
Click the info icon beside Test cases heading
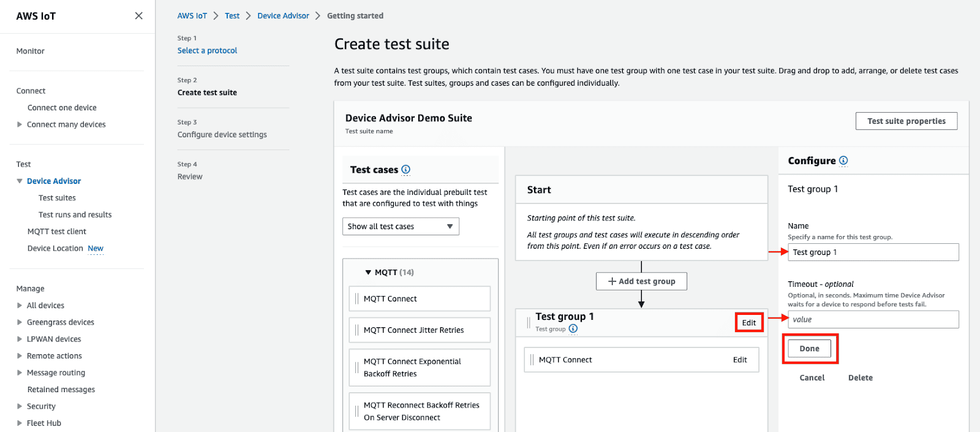click(x=407, y=170)
